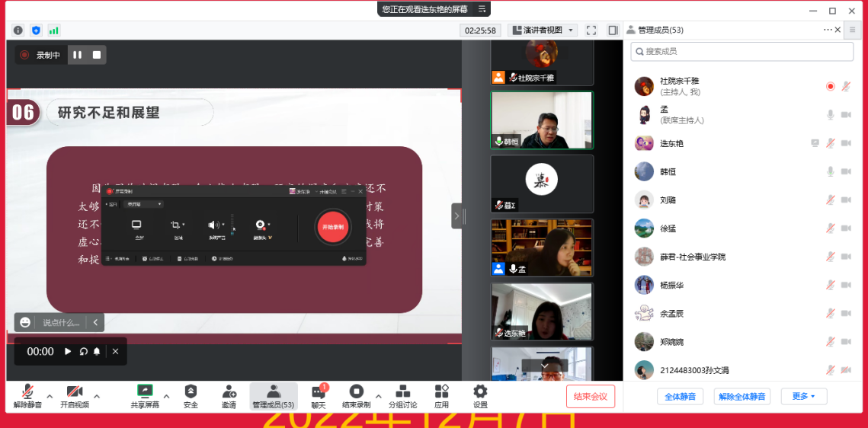The width and height of the screenshot is (868, 428).
Task: Open 设置 settings gear in the meeting toolbar
Action: click(x=480, y=391)
